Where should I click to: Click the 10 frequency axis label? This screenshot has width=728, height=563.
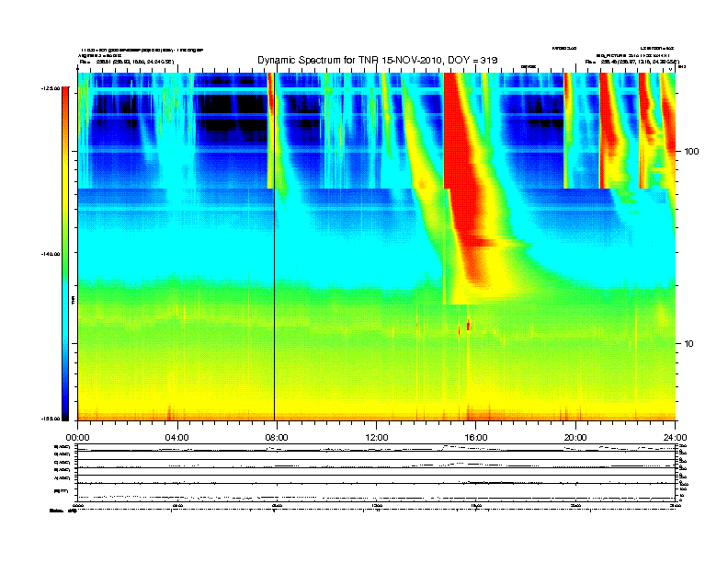pyautogui.click(x=689, y=344)
